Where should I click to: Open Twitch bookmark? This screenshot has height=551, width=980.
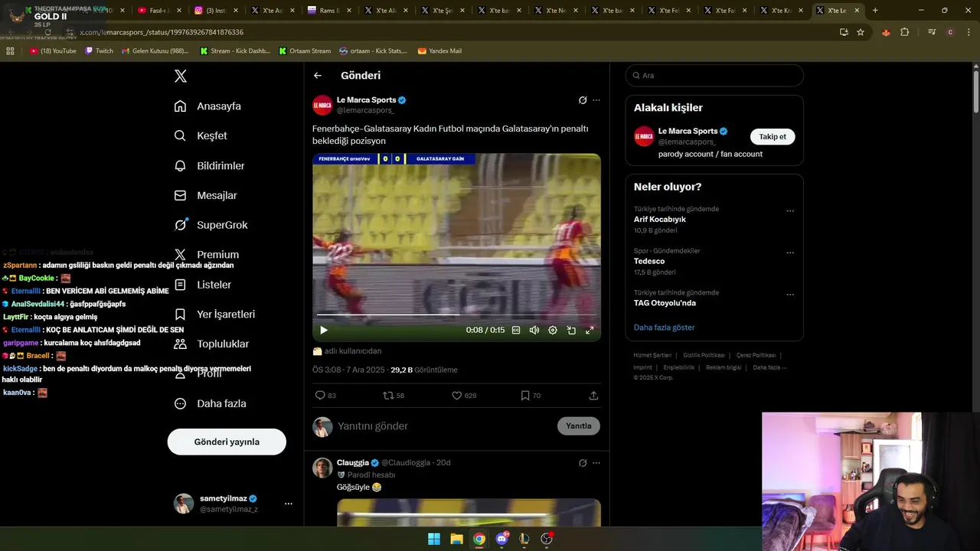coord(99,51)
